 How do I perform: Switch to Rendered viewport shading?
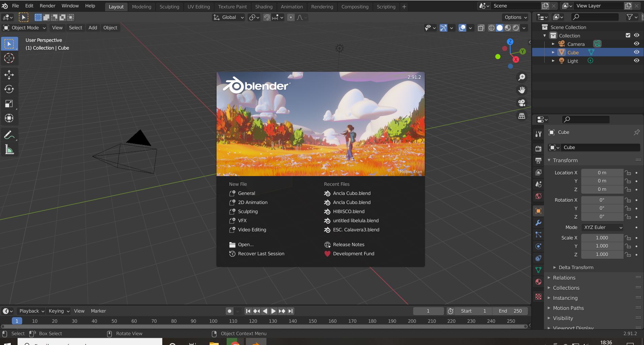click(x=516, y=28)
